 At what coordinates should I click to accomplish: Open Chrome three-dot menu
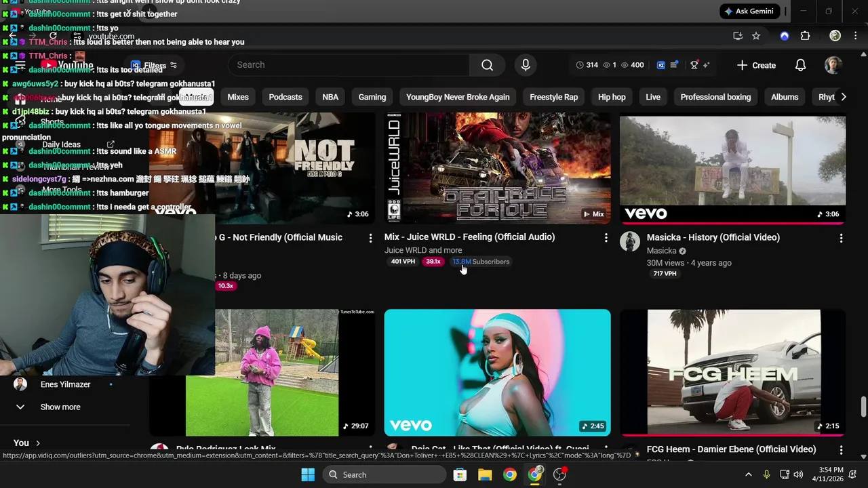tap(855, 36)
